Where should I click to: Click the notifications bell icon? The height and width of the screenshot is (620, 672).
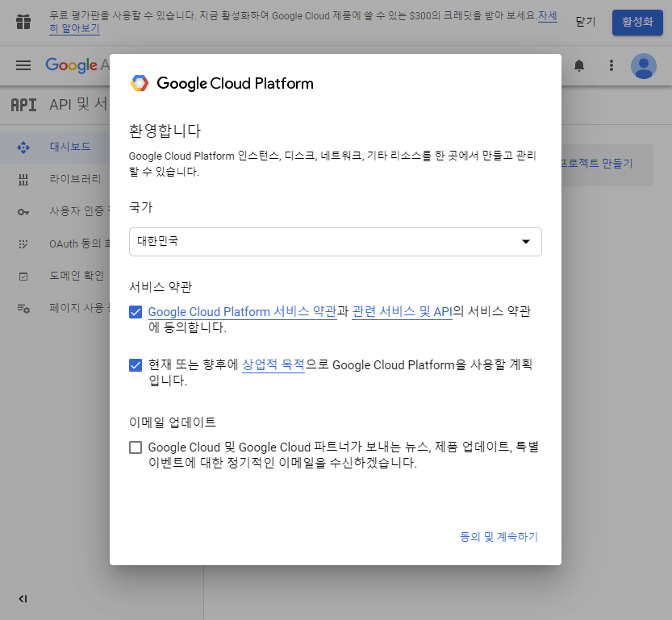coord(579,65)
